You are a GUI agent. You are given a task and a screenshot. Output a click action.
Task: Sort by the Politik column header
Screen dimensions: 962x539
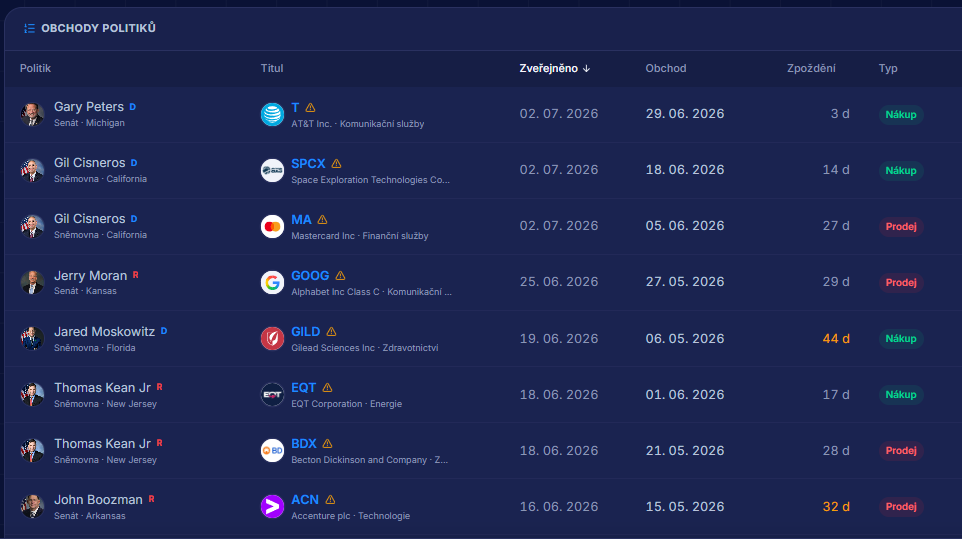coord(35,68)
